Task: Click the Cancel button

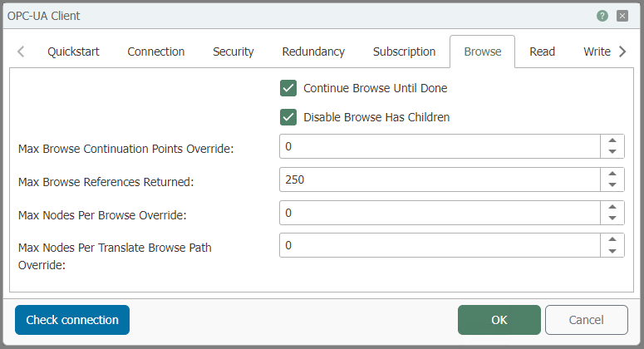Action: click(586, 320)
